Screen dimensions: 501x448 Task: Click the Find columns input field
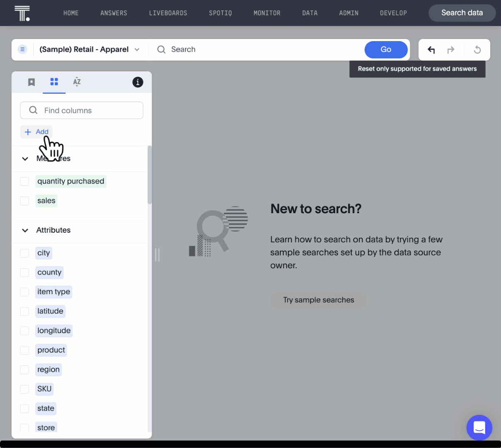click(82, 110)
